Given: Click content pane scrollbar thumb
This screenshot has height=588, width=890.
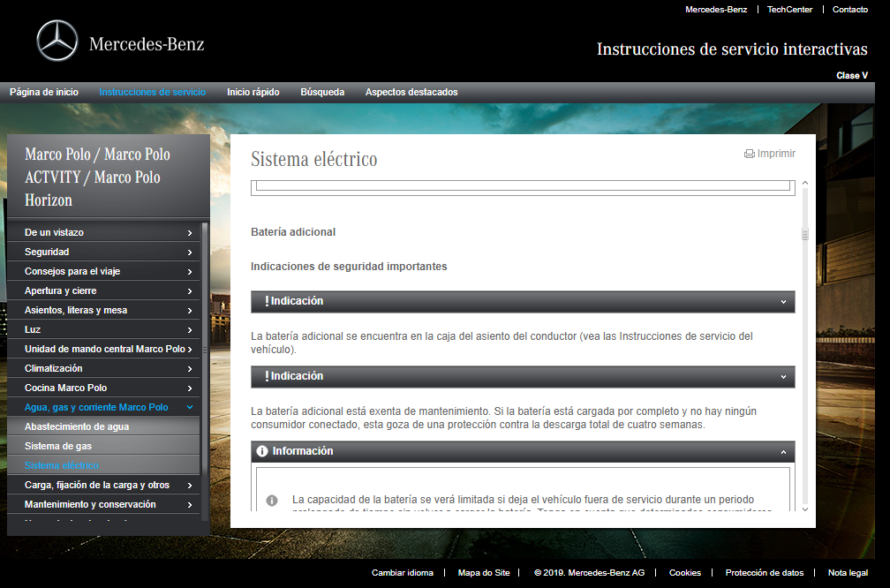Looking at the screenshot, I should click(x=805, y=234).
